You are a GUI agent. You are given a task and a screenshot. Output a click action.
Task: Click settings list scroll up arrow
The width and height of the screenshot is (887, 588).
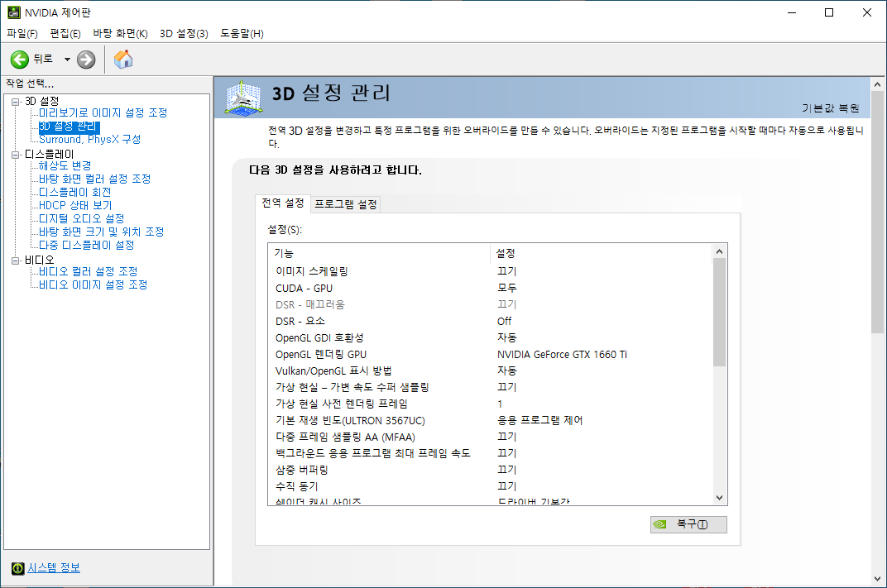click(x=719, y=251)
